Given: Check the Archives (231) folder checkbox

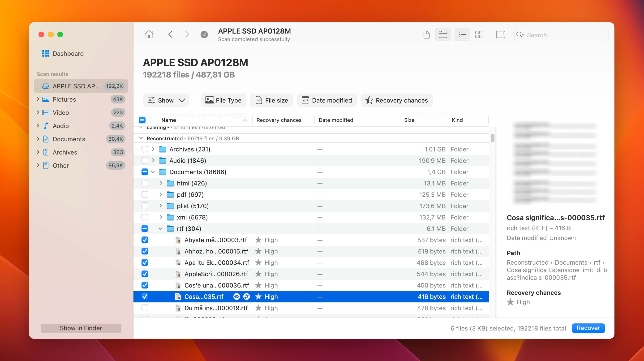Looking at the screenshot, I should pos(145,149).
